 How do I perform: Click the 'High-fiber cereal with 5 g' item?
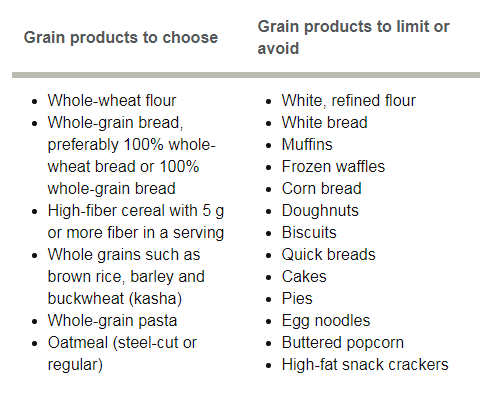click(136, 221)
